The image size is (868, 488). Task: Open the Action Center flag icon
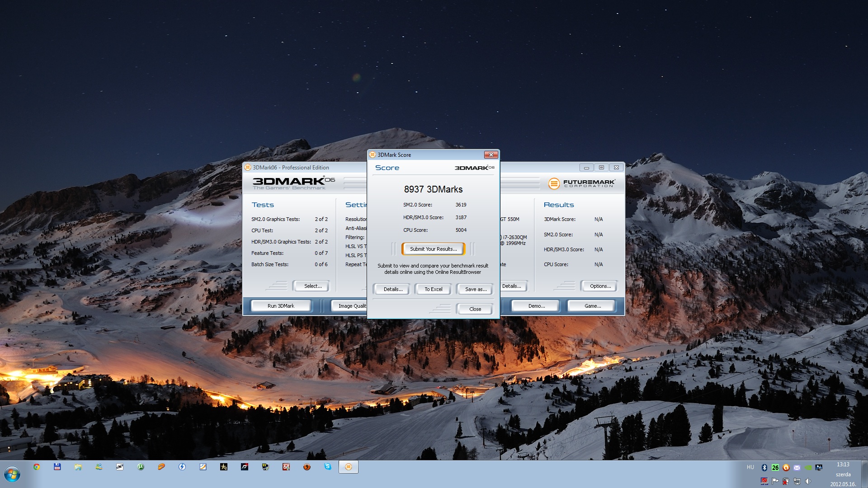click(x=775, y=481)
